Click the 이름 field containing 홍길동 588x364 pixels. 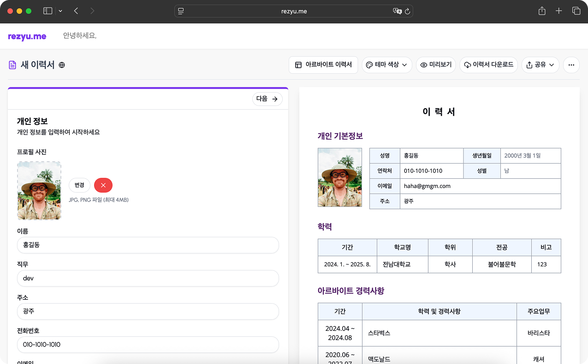pos(148,245)
